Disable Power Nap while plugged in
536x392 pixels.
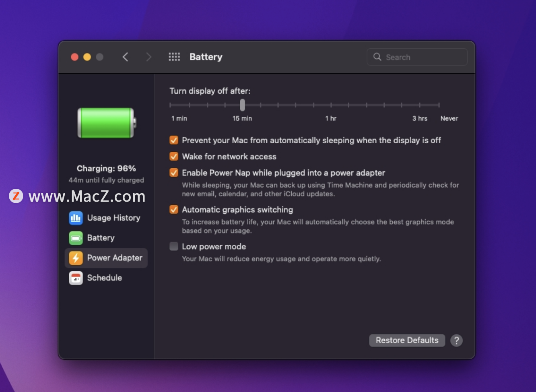pos(174,173)
